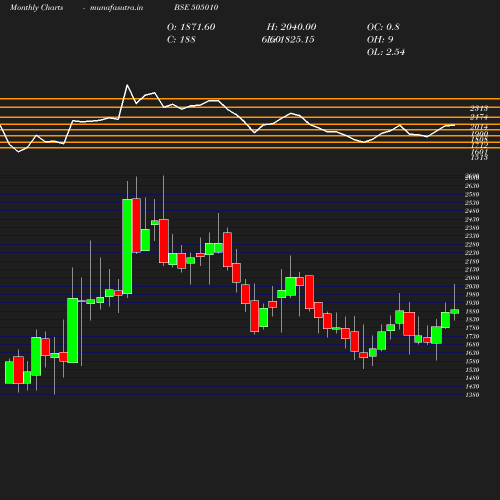Image resolution: width=500 pixels, height=500 pixels.
Task: Click the 1480 price axis label
Action: click(x=472, y=378)
